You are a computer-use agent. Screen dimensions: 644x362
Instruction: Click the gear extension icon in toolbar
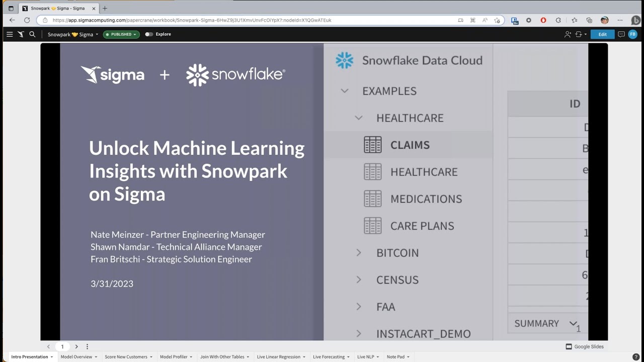[528, 20]
